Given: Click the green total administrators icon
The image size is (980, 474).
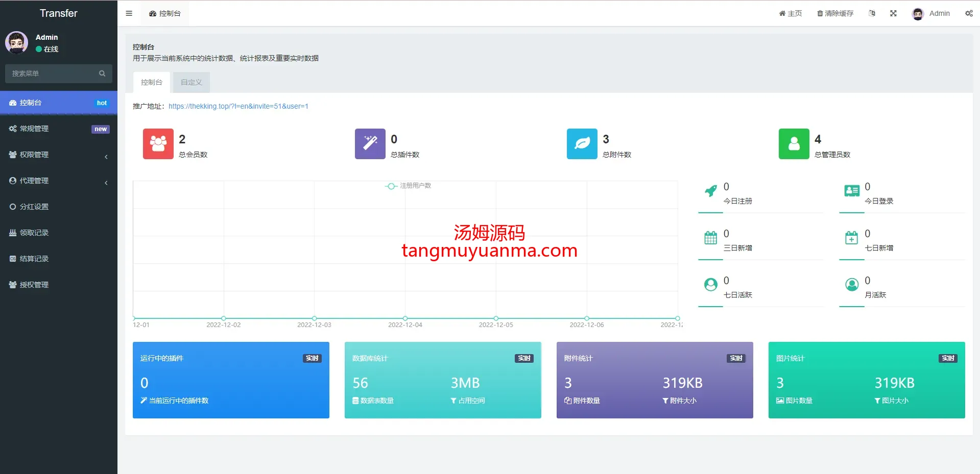Looking at the screenshot, I should click(x=794, y=144).
